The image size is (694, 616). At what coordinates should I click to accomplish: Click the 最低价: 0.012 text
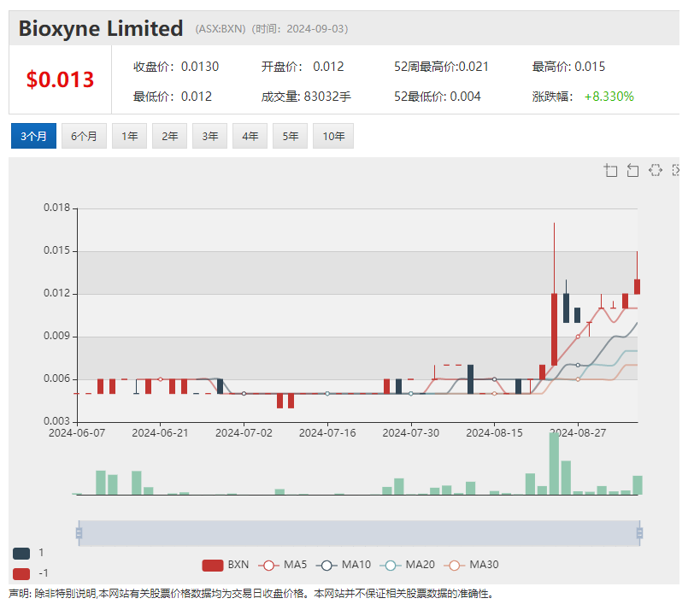point(173,97)
